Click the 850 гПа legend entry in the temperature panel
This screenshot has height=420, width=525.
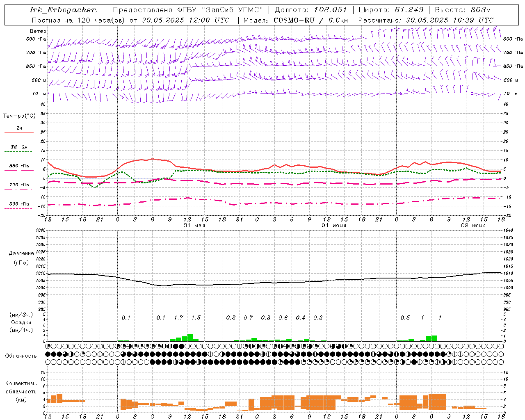coord(19,166)
